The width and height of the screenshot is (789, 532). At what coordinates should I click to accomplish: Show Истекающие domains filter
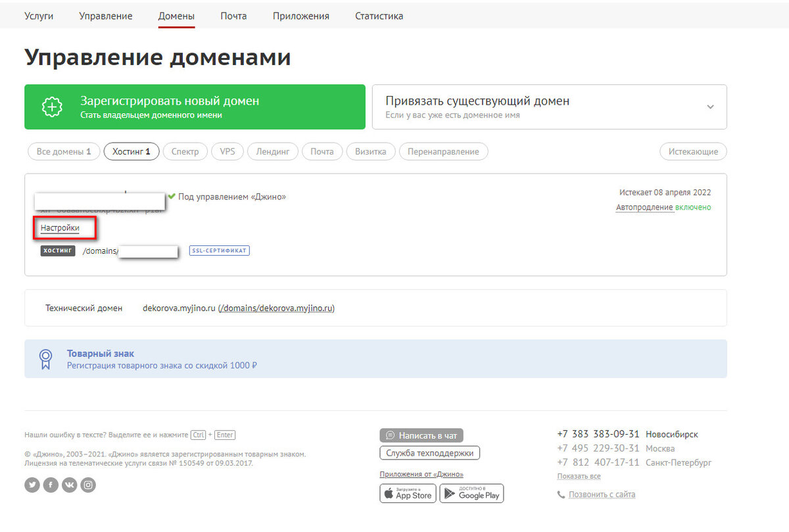click(693, 151)
